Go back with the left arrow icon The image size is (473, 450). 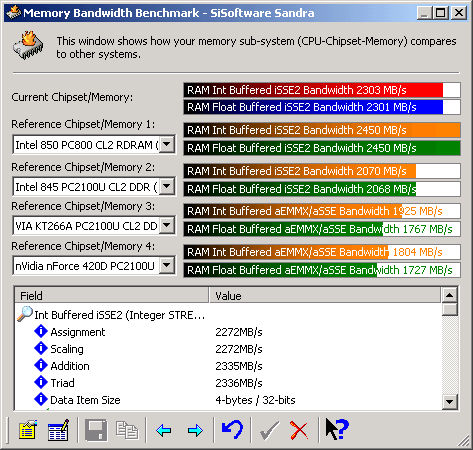coord(164,430)
